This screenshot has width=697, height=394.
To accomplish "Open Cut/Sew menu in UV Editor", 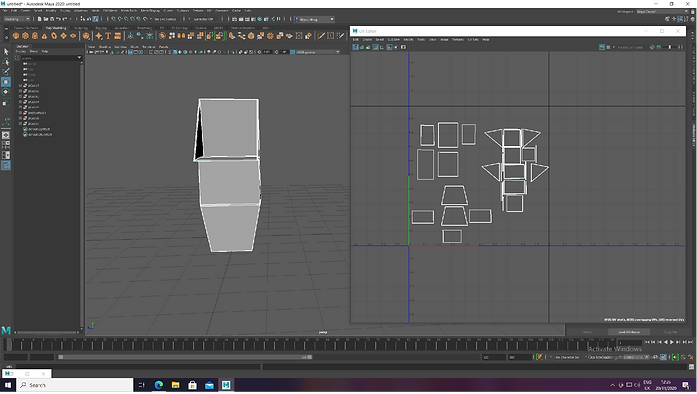I will 394,40.
